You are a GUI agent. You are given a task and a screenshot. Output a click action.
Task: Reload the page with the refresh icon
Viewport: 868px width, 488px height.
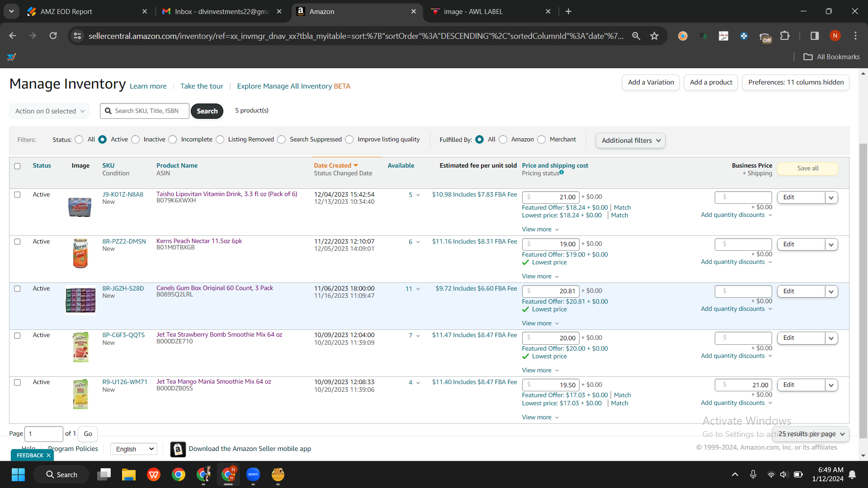[x=53, y=36]
